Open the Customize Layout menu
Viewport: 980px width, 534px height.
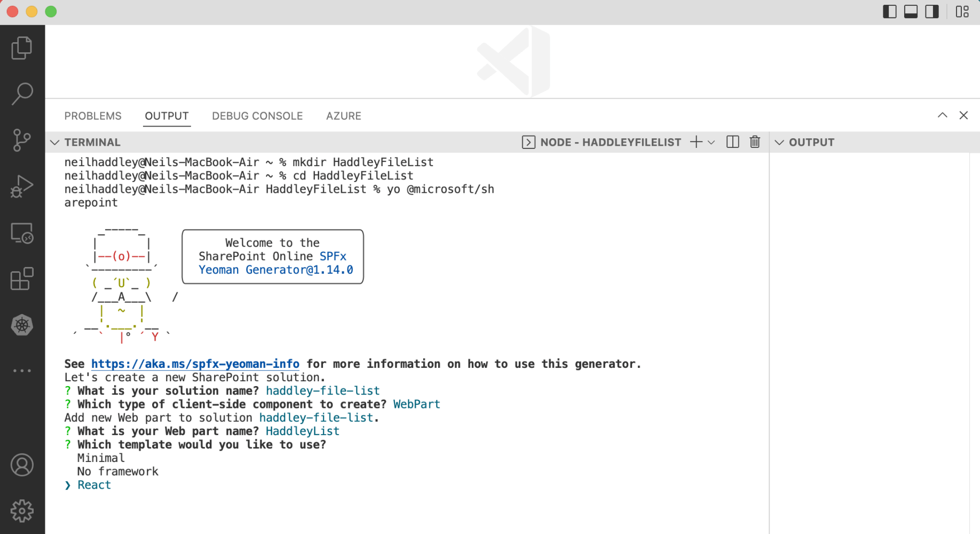[x=962, y=12]
